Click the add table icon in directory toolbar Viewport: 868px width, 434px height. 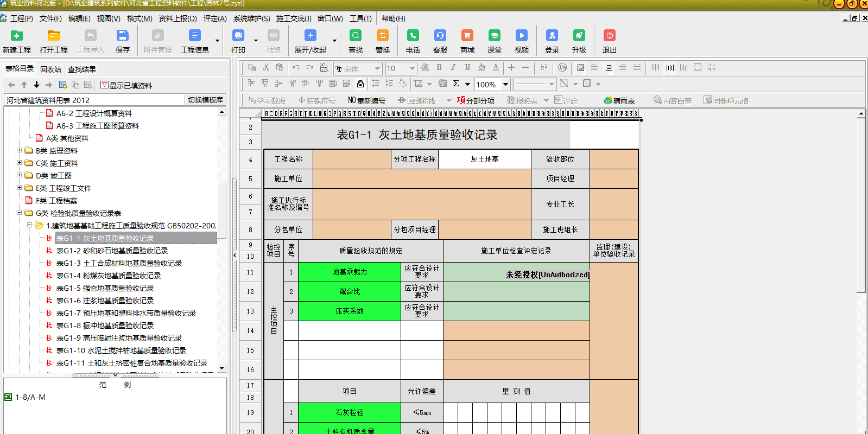[63, 85]
